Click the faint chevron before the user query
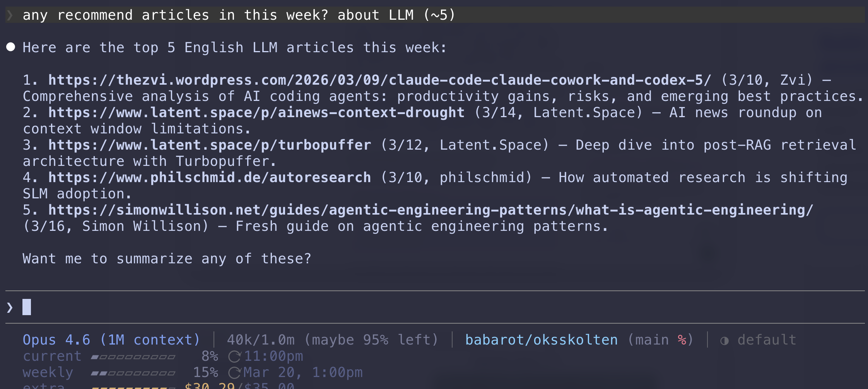Image resolution: width=868 pixels, height=389 pixels. 10,15
